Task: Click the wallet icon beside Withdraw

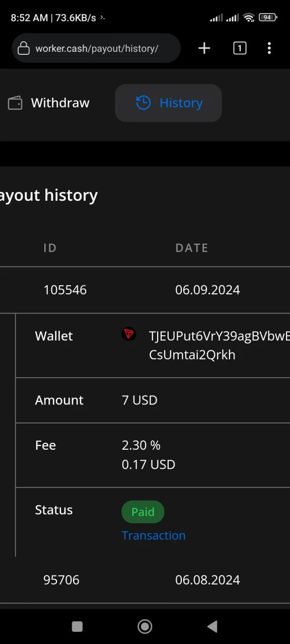Action: [x=15, y=103]
